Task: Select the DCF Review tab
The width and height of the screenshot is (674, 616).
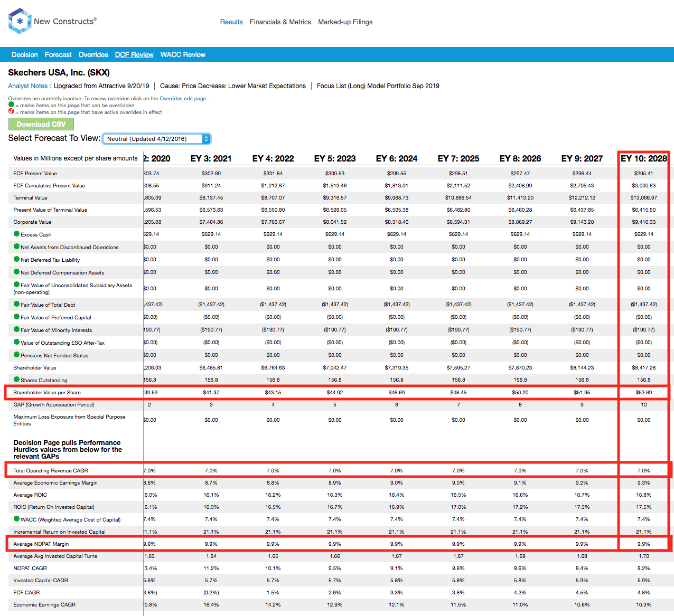Action: point(134,54)
